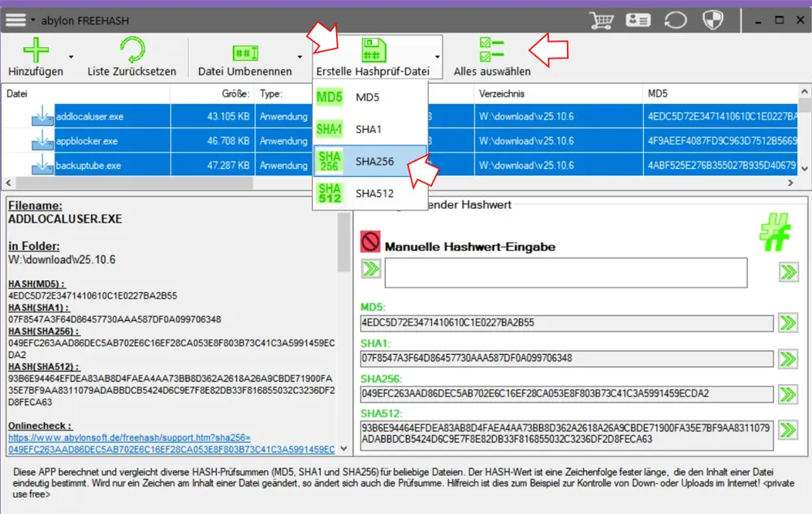The height and width of the screenshot is (514, 812).
Task: Sort by the Größe column header
Action: click(x=212, y=93)
